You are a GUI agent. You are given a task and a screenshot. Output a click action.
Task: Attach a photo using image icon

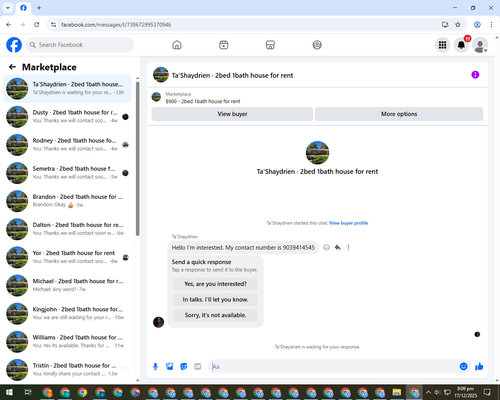click(x=170, y=367)
